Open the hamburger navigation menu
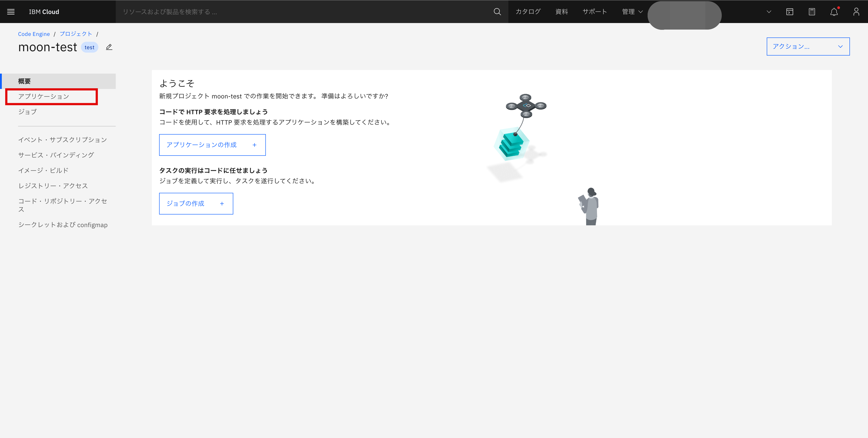The height and width of the screenshot is (438, 868). tap(10, 12)
